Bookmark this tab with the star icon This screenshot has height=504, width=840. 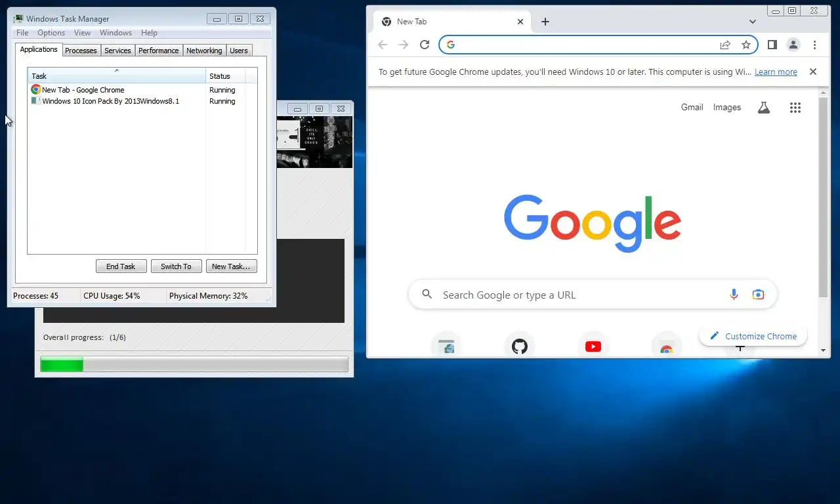pyautogui.click(x=746, y=45)
